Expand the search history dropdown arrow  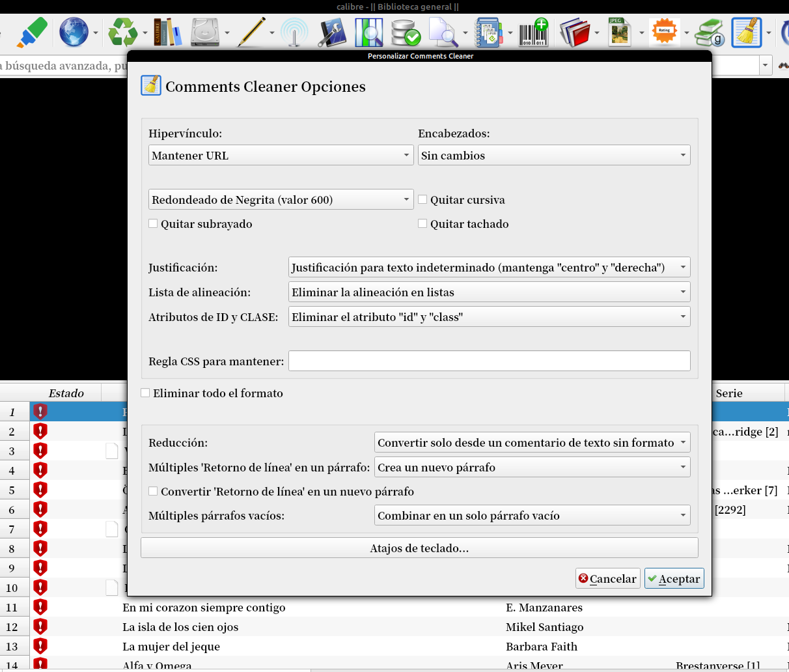point(765,65)
